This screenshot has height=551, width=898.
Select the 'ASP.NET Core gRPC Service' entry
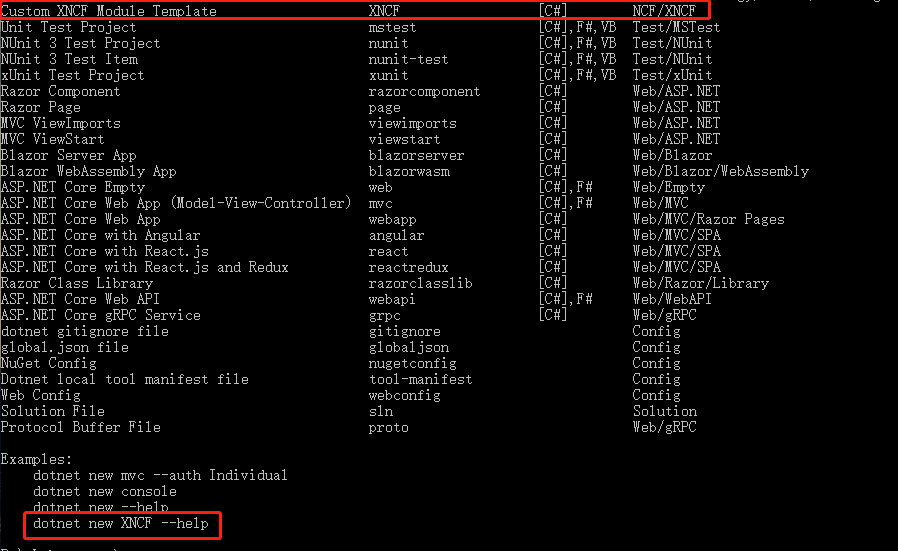pos(101,315)
